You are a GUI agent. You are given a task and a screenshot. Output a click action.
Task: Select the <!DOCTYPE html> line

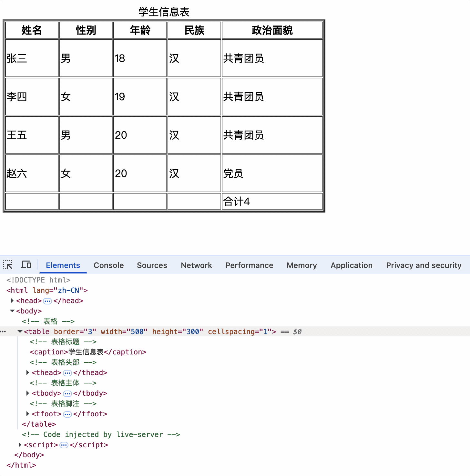[38, 280]
